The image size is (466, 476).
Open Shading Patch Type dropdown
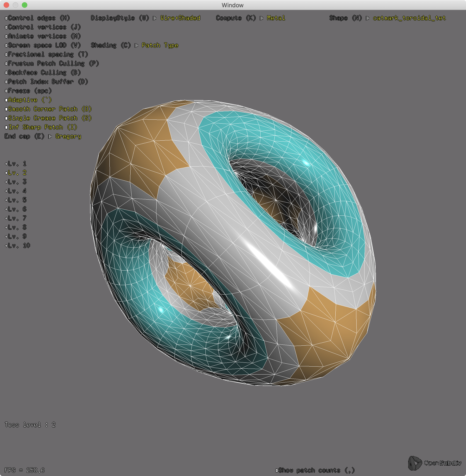click(160, 46)
